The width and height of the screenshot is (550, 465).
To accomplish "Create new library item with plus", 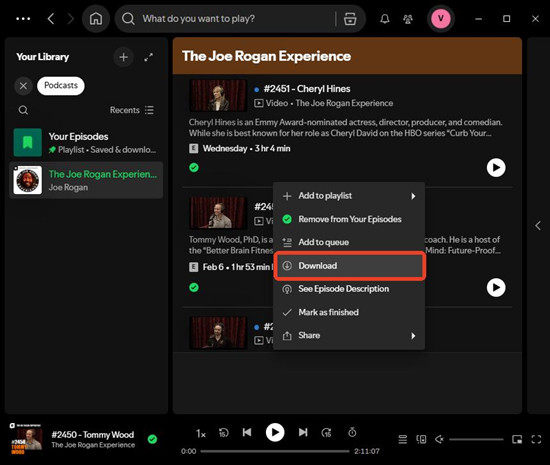I will [123, 57].
